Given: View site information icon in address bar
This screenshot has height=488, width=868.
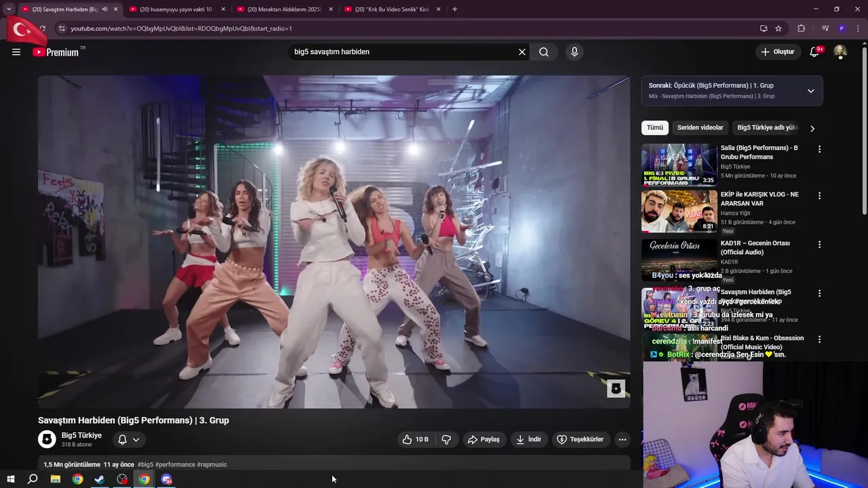Looking at the screenshot, I should point(62,28).
